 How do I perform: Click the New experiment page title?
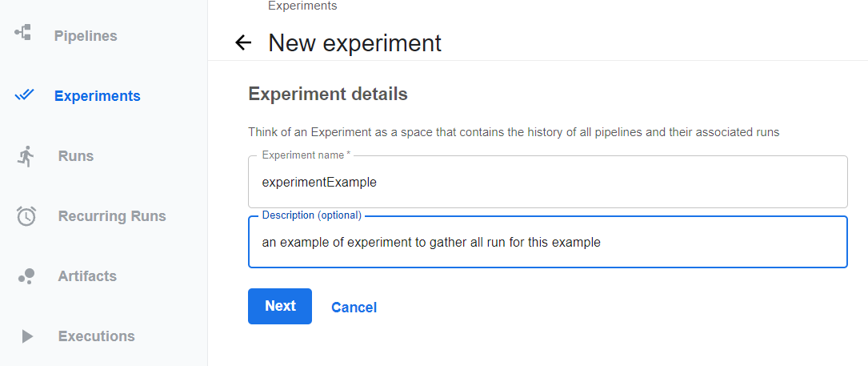click(x=355, y=43)
